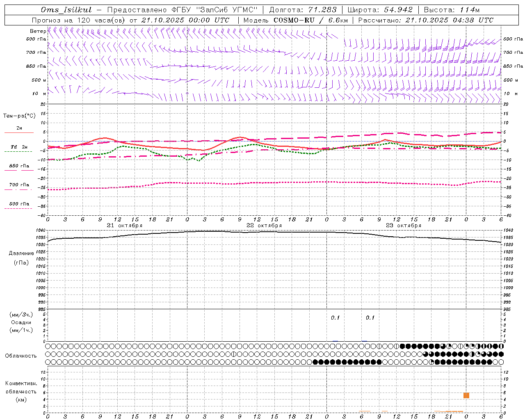Viewport: 525px width, 420px height.
Task: Click the (км) unit under convective cloudiness
Action: 21,399
